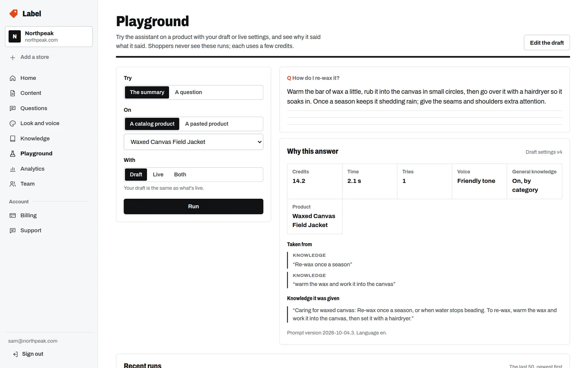Click the Edit the draft button
Screen dimensions: 588x368
(547, 43)
